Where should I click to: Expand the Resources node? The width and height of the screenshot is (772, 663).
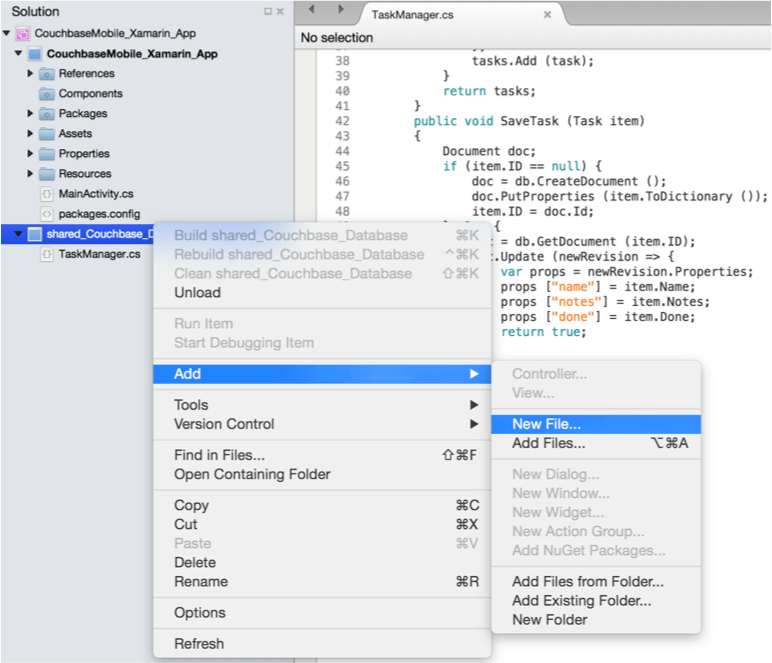point(30,174)
